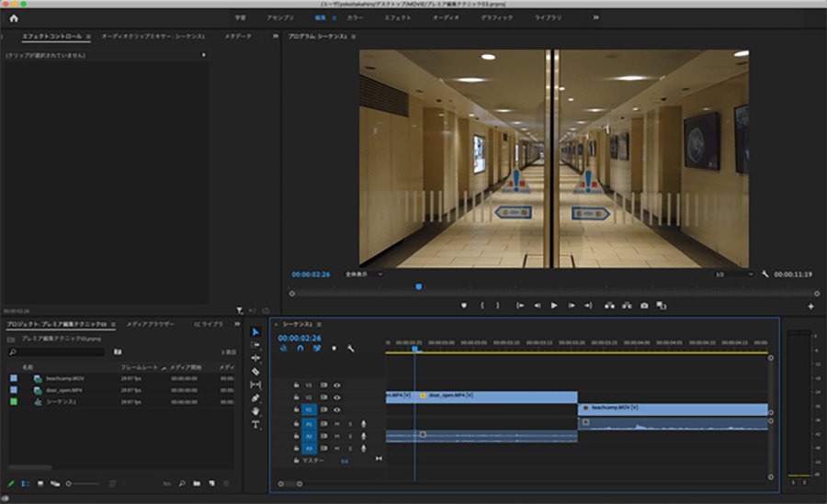827x504 pixels.
Task: Click the Program monitor playhead marker
Action: (419, 287)
